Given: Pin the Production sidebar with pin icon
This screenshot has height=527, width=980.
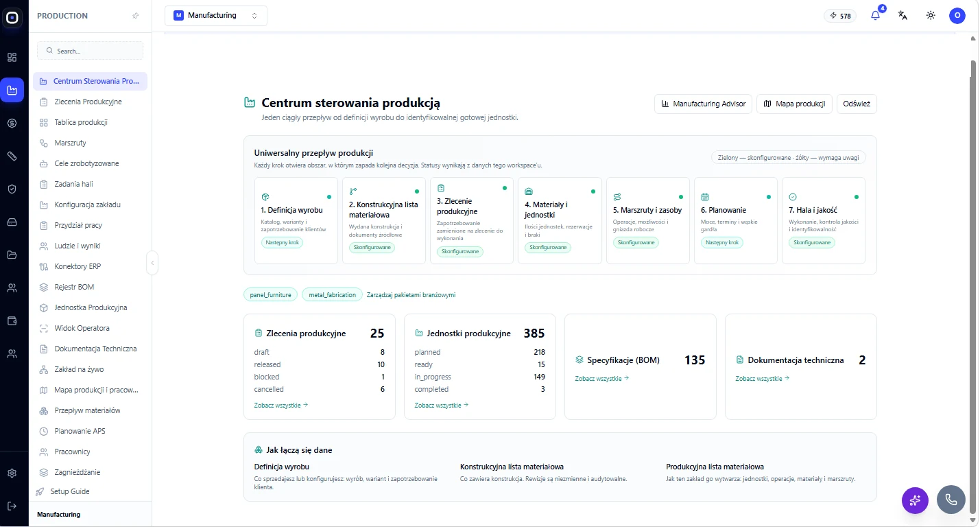Looking at the screenshot, I should click(x=135, y=16).
